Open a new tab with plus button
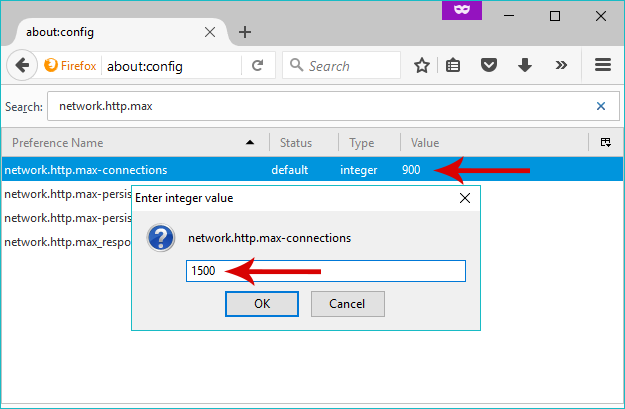The image size is (625, 409). [245, 32]
